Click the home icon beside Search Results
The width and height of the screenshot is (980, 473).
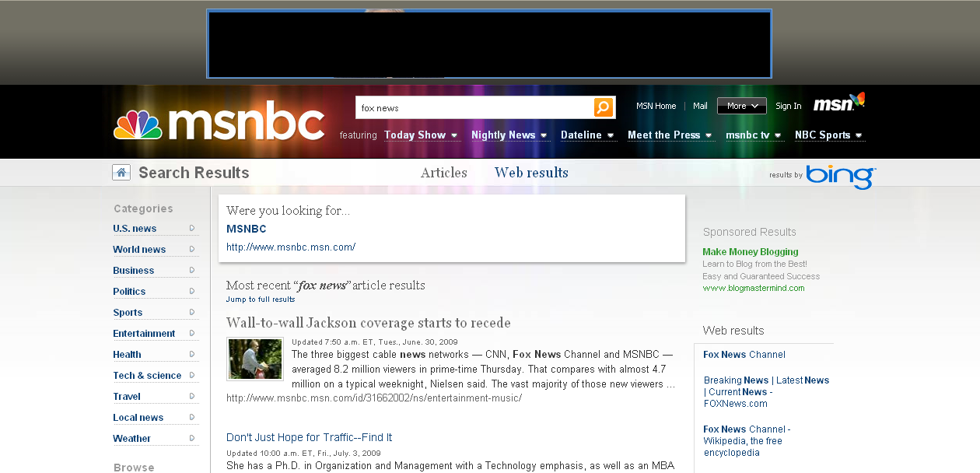[x=121, y=172]
